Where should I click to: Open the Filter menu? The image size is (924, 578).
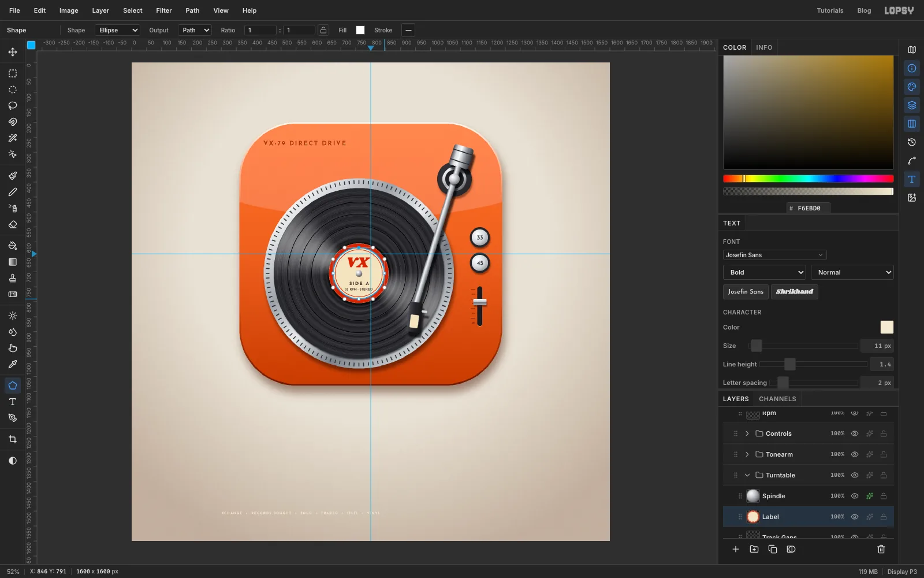[164, 10]
